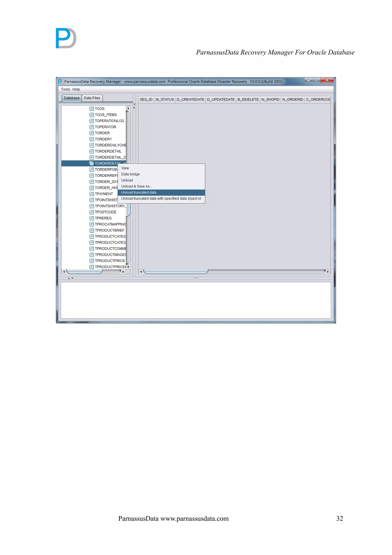Click the data grid scroll left arrow
Viewport: 392px width, 555px height.
coord(141,272)
